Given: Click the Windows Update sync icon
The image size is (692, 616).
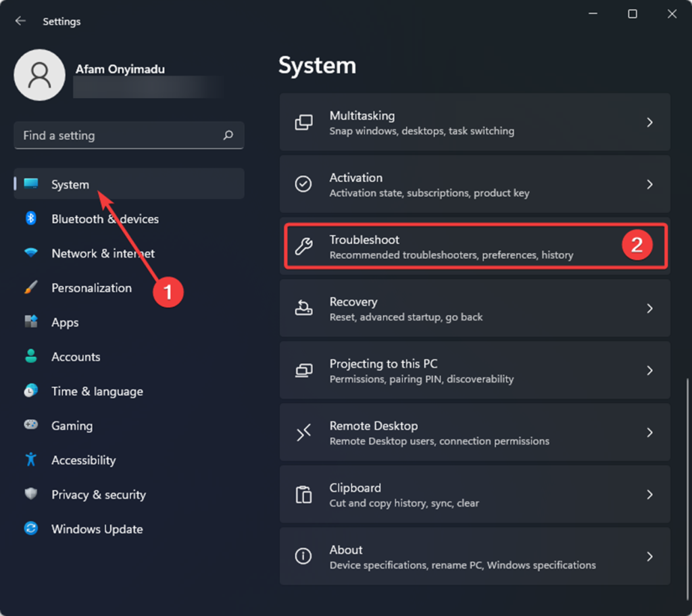Looking at the screenshot, I should tap(31, 528).
